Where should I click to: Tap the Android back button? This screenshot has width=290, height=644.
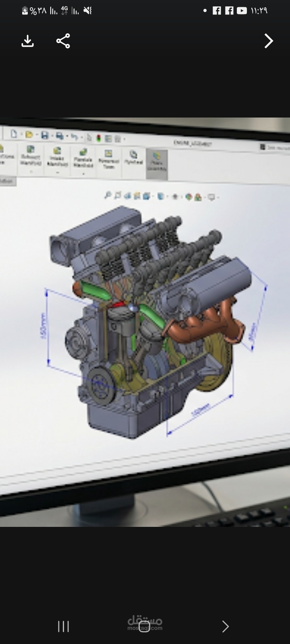226,626
